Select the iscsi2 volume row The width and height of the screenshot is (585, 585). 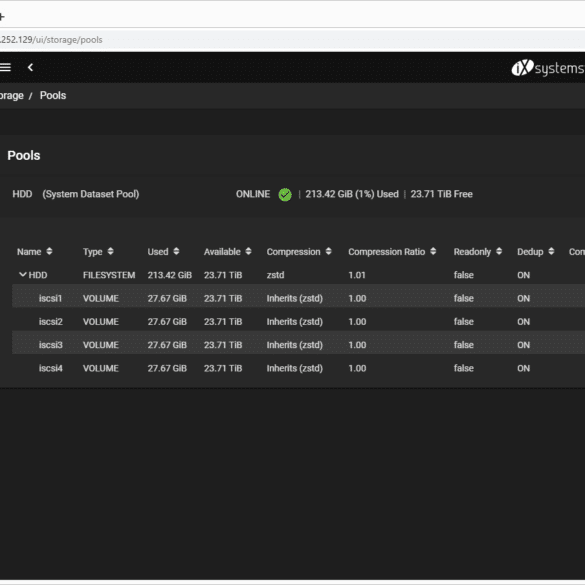click(298, 321)
